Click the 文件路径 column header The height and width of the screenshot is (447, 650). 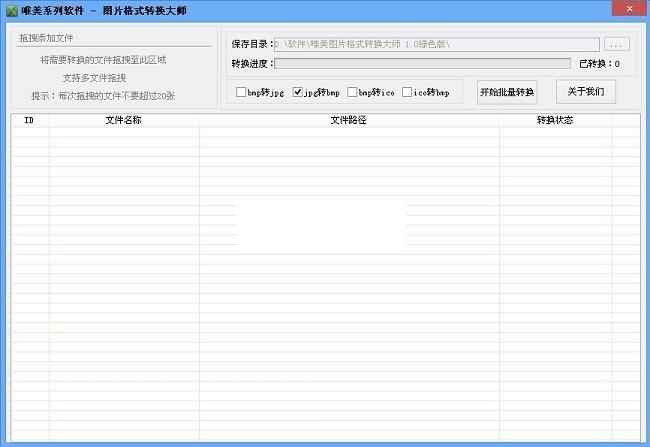coord(349,120)
